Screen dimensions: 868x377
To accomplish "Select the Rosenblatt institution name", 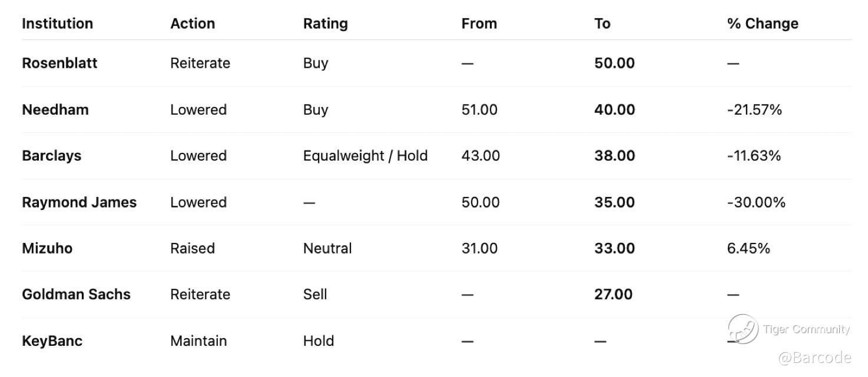I will tap(59, 63).
